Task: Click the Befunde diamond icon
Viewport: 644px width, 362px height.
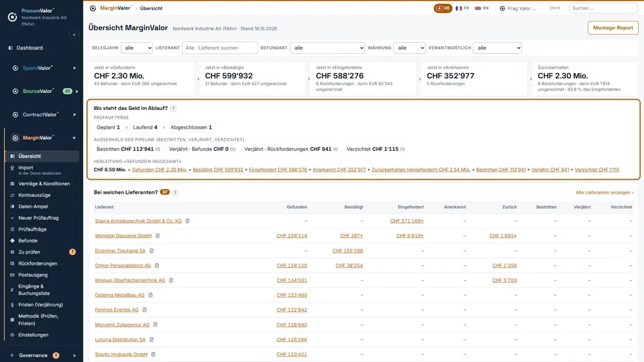Action: click(x=12, y=241)
